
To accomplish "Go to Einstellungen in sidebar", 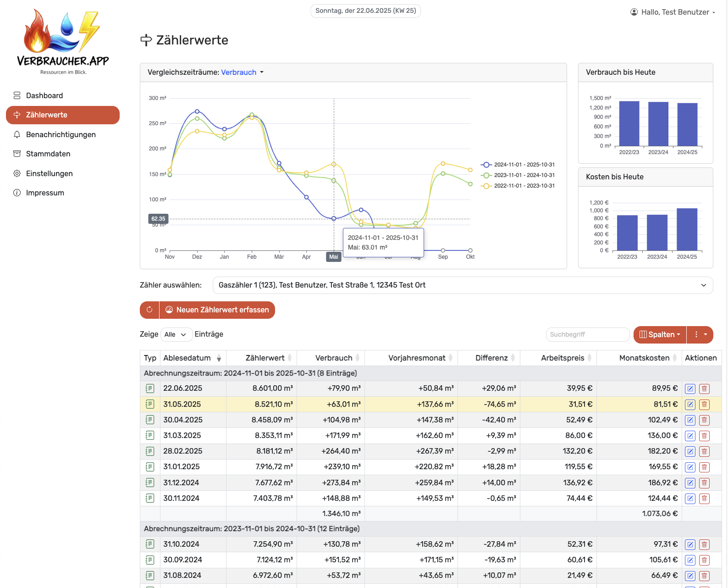I will pyautogui.click(x=49, y=173).
